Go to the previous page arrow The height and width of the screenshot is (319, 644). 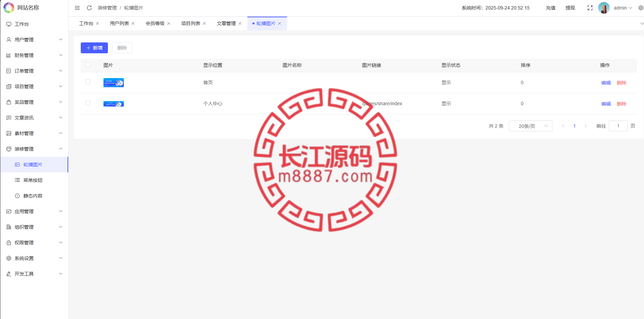click(563, 126)
